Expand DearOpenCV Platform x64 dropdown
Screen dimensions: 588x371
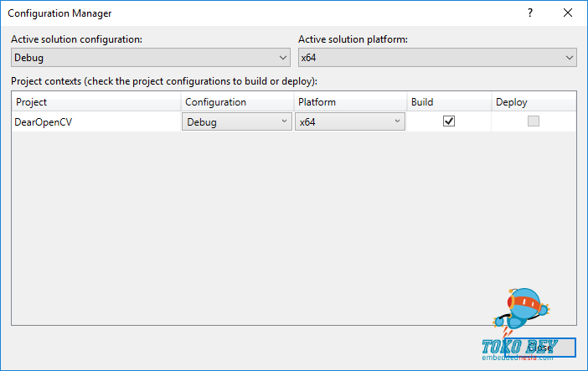[350, 121]
